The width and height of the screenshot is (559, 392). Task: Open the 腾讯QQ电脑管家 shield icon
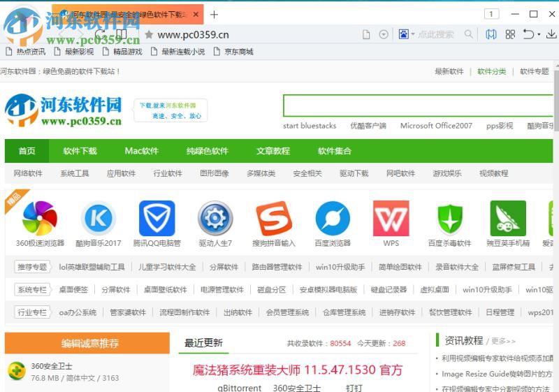coord(157,218)
